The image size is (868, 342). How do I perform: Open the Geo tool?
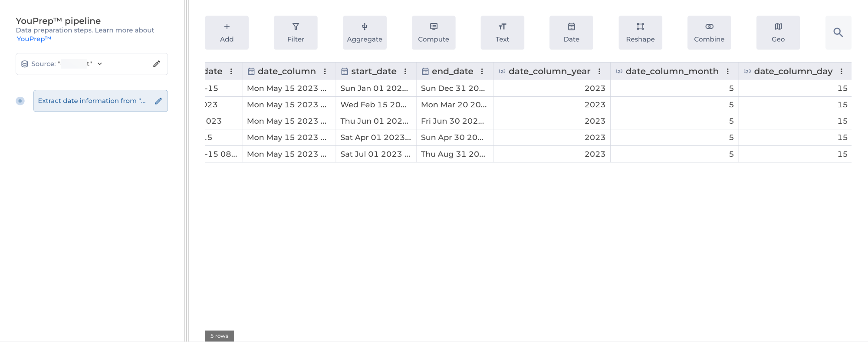(x=778, y=33)
